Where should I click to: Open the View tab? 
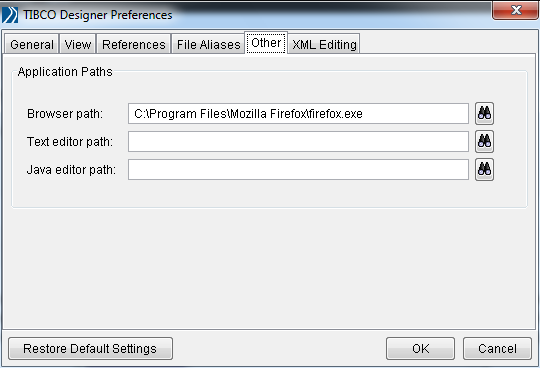point(78,44)
